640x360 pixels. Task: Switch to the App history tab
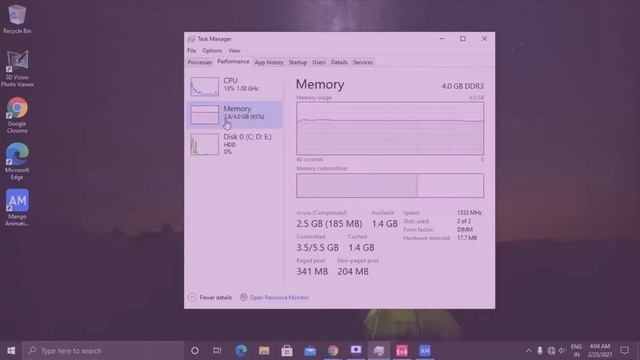click(x=269, y=62)
